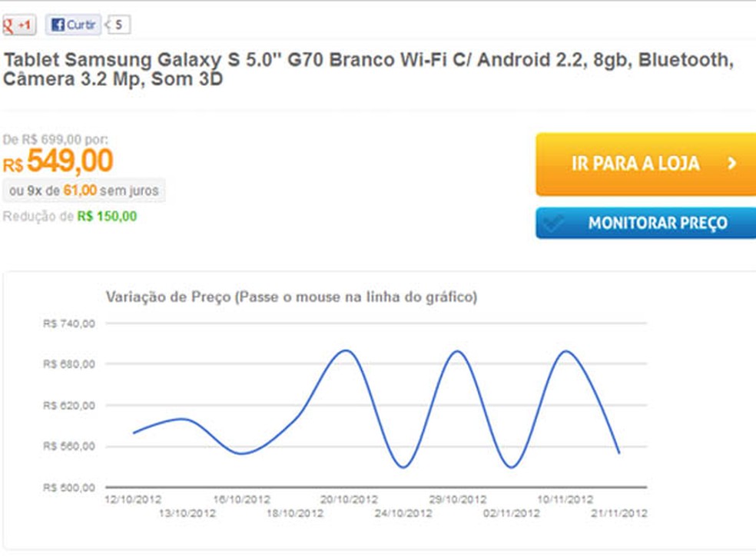Click the chart line peak near 29/10/2012
Screen dimensions: 756x557
pyautogui.click(x=458, y=351)
